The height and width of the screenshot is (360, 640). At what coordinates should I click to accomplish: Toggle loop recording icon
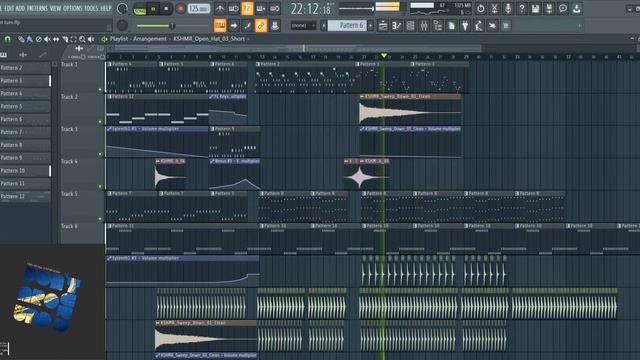tap(275, 8)
